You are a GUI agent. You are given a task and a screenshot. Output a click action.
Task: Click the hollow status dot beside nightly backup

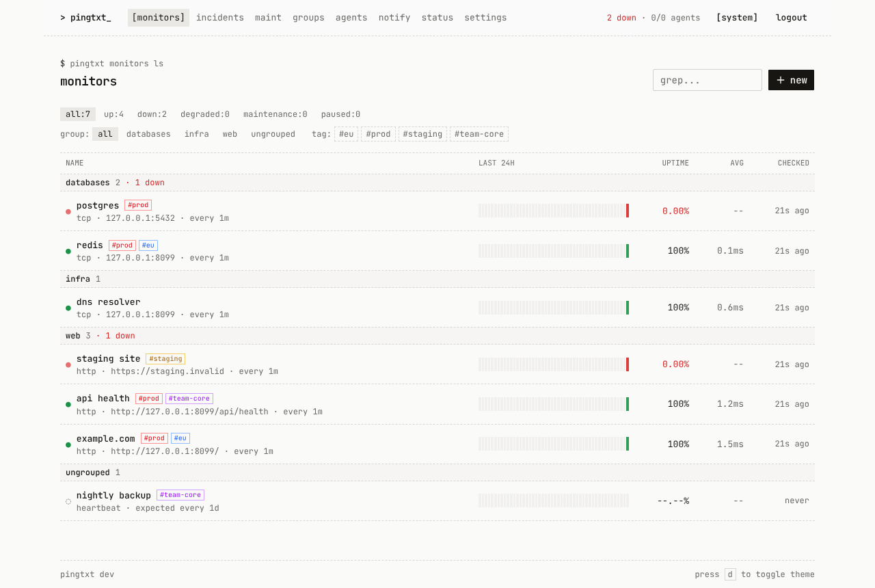click(x=68, y=501)
